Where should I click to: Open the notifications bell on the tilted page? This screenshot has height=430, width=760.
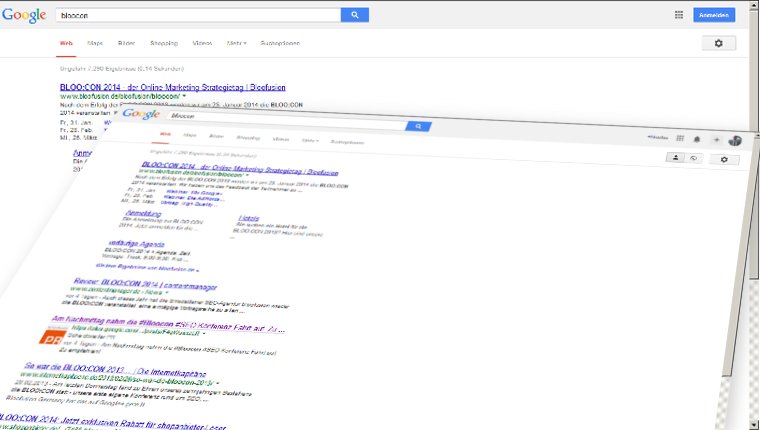click(x=697, y=139)
